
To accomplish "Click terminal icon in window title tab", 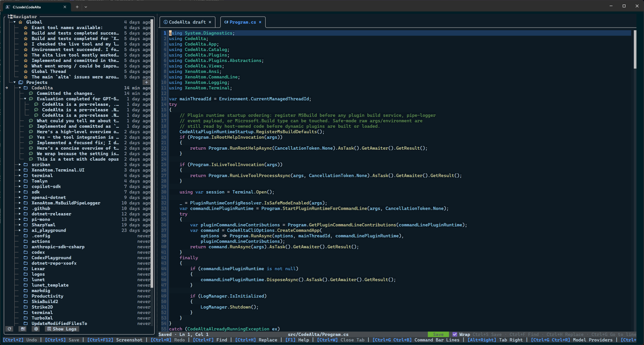I will tap(8, 6).
